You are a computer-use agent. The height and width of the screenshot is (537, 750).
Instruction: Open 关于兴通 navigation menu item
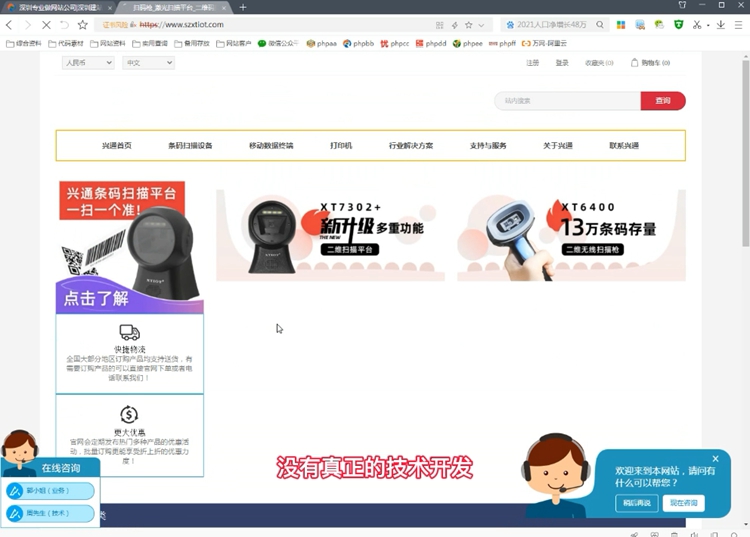click(558, 145)
